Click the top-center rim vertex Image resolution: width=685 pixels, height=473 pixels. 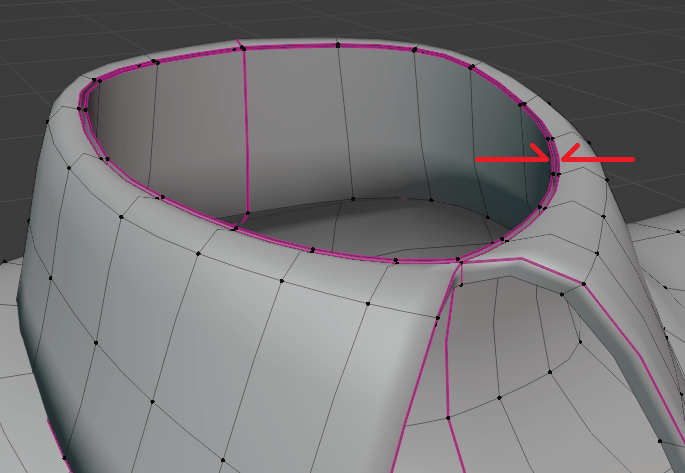(x=337, y=44)
